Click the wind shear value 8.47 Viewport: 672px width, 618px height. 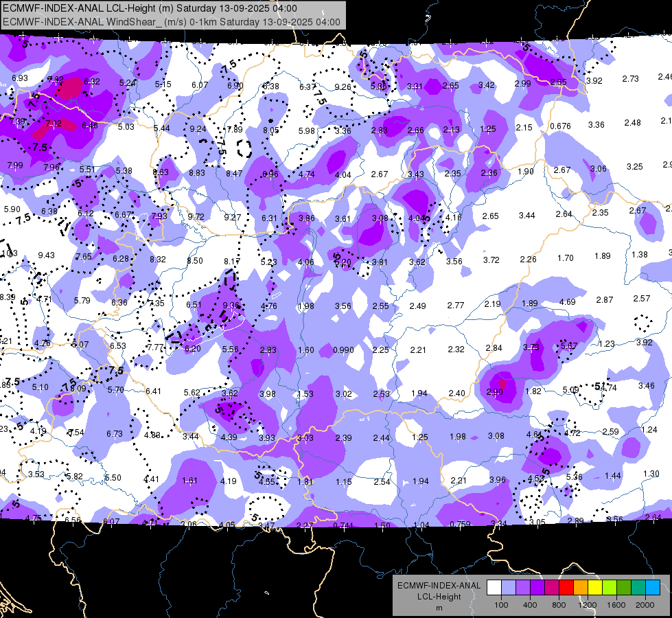click(234, 174)
